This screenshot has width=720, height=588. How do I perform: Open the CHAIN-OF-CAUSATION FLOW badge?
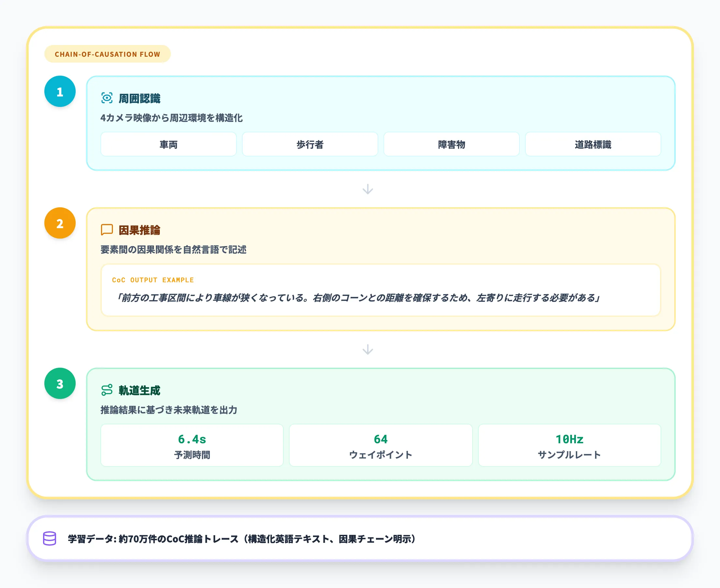click(107, 53)
